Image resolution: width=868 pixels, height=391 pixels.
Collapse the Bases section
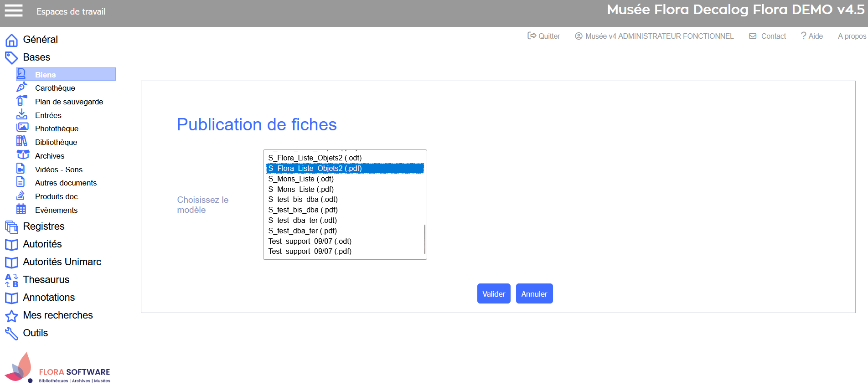click(36, 57)
